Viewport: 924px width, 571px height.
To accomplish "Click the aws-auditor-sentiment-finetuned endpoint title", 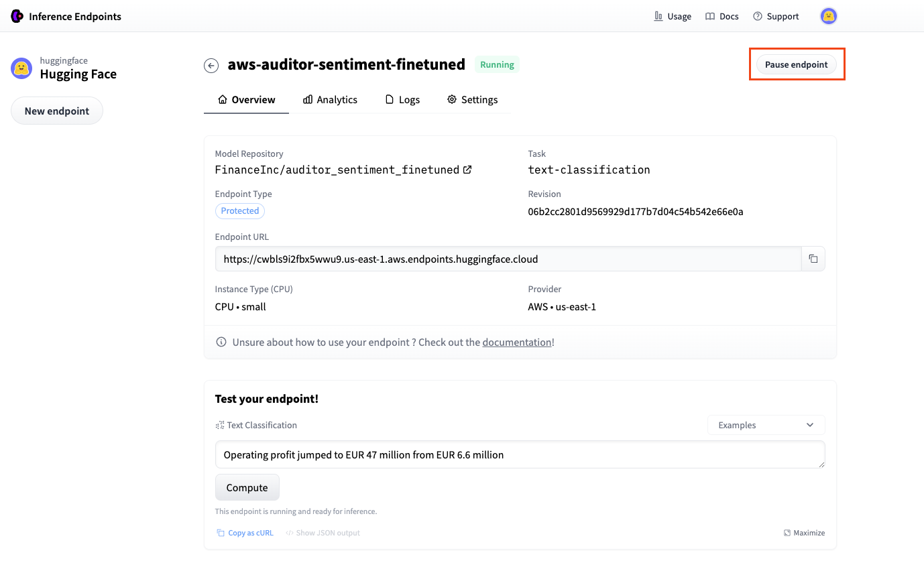I will click(x=347, y=64).
